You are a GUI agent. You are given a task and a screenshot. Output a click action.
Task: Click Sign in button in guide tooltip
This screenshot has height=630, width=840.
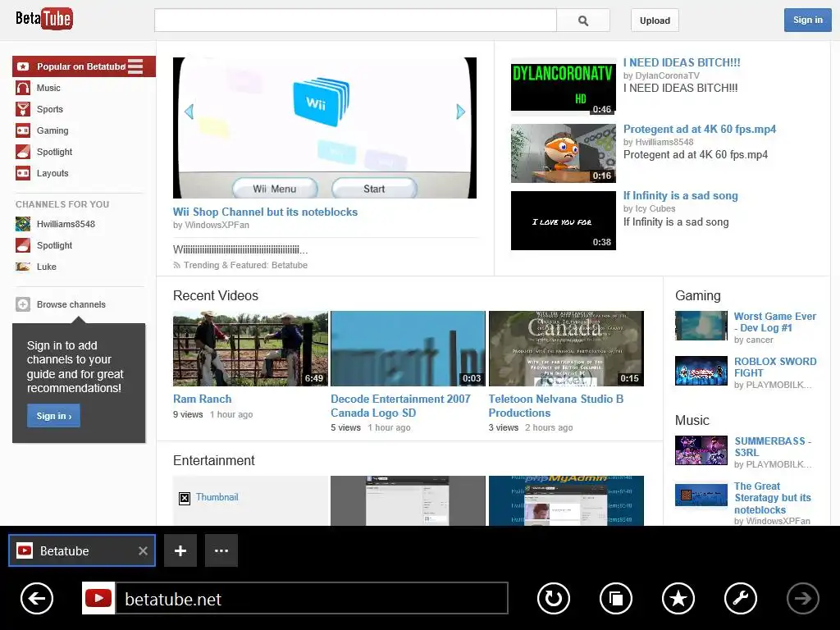pyautogui.click(x=53, y=416)
